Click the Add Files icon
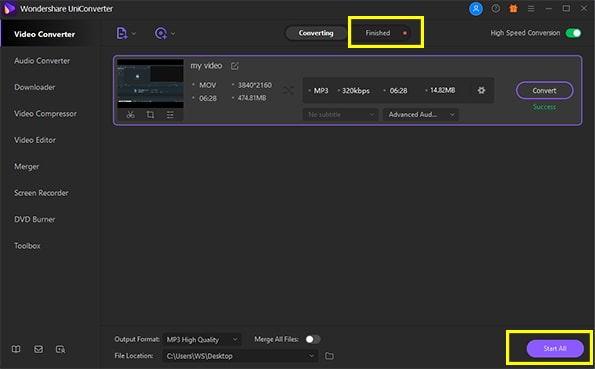The width and height of the screenshot is (595, 369). [121, 33]
